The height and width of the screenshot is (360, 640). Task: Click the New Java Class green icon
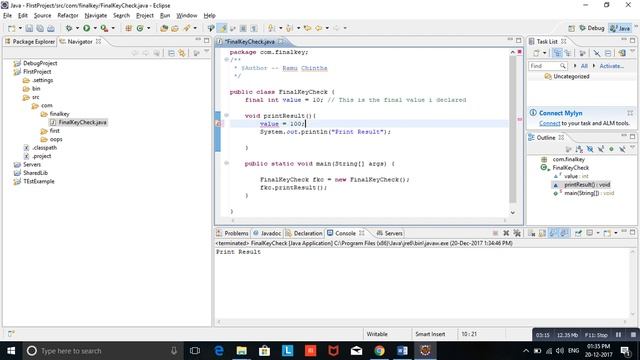click(x=140, y=28)
